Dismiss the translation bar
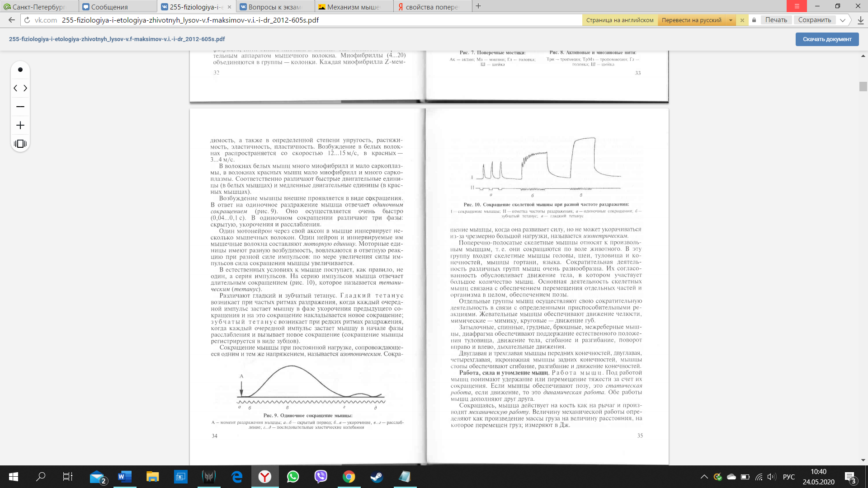 coord(742,20)
